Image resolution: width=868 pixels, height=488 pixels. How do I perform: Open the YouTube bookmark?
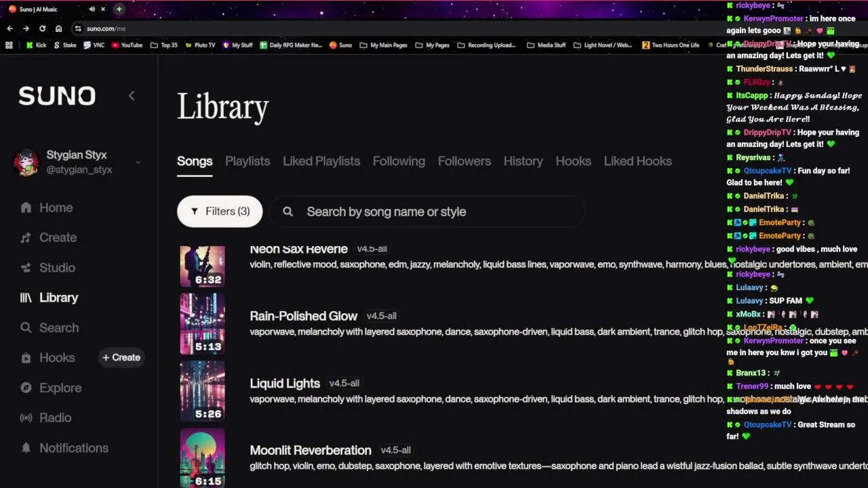tap(127, 45)
